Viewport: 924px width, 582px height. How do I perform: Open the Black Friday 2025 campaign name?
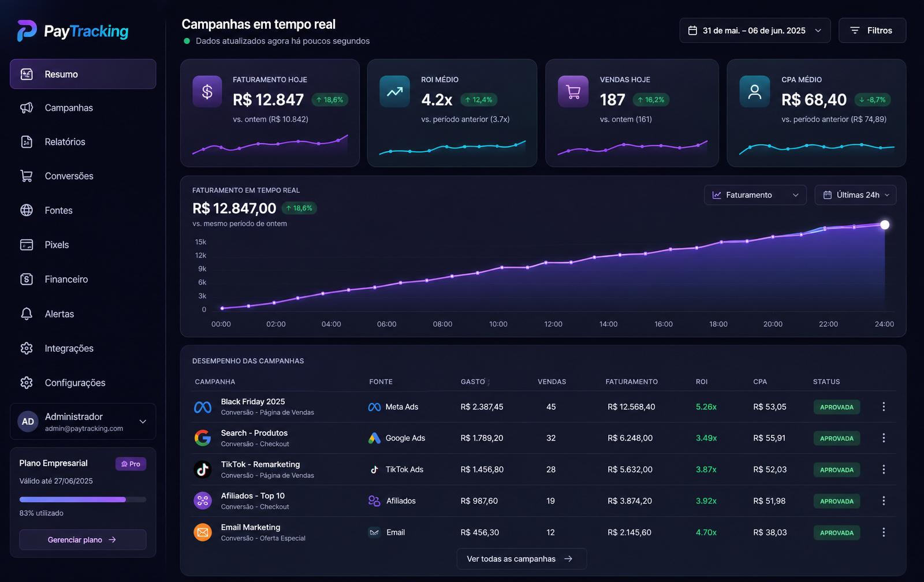253,402
